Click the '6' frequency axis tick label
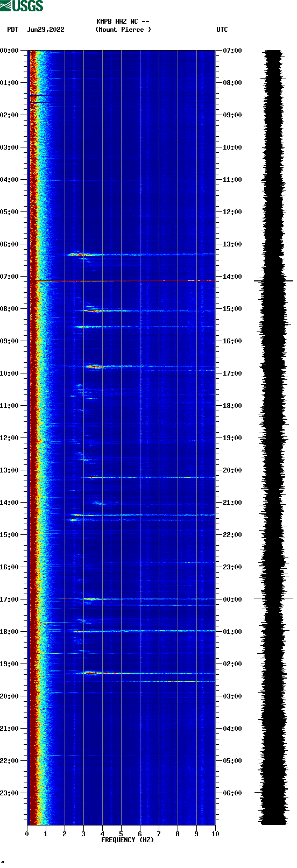Image resolution: width=297 pixels, height=868 pixels. [140, 834]
